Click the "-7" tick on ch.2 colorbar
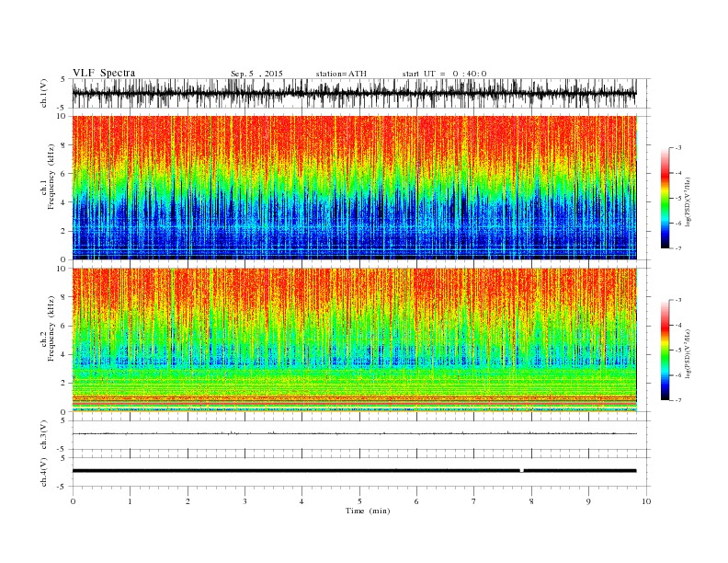 [678, 400]
